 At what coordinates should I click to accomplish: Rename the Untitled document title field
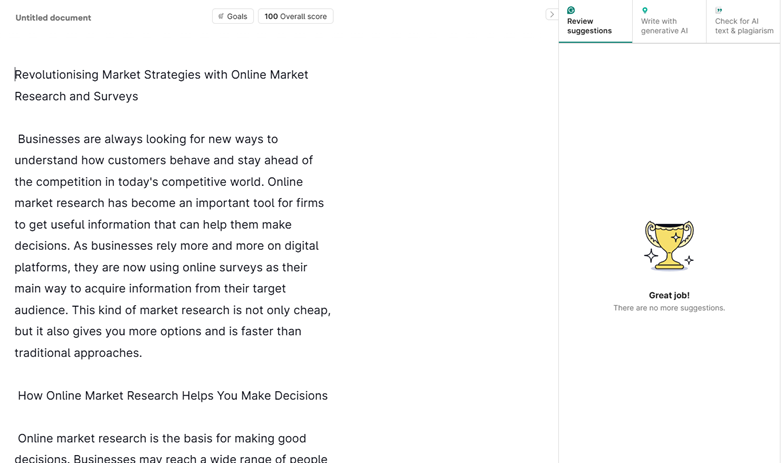[x=53, y=17]
